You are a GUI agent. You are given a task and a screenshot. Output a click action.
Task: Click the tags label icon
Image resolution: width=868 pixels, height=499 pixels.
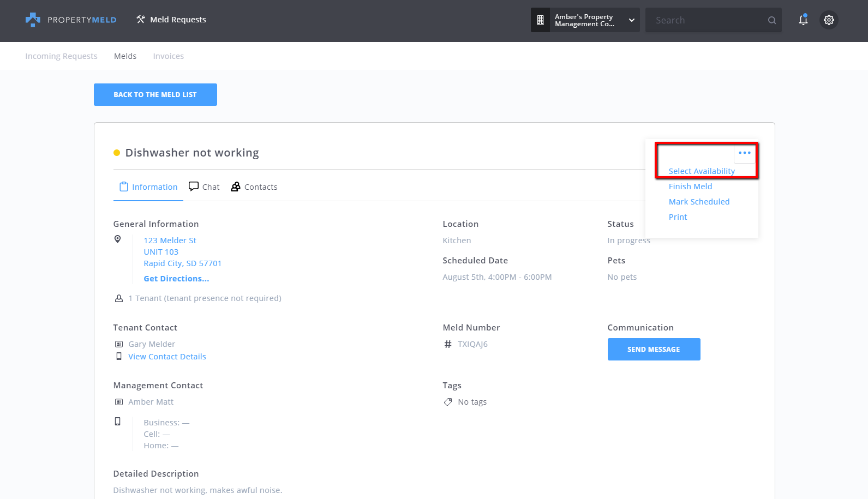[448, 402]
